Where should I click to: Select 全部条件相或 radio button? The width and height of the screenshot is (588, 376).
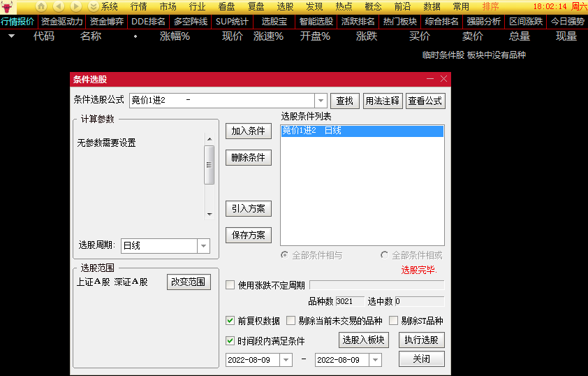384,255
